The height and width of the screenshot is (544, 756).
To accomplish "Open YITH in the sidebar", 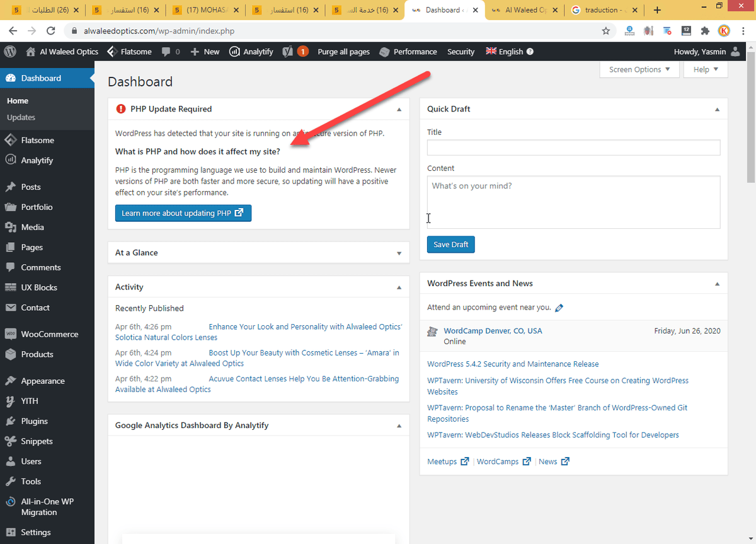I will coord(47,401).
